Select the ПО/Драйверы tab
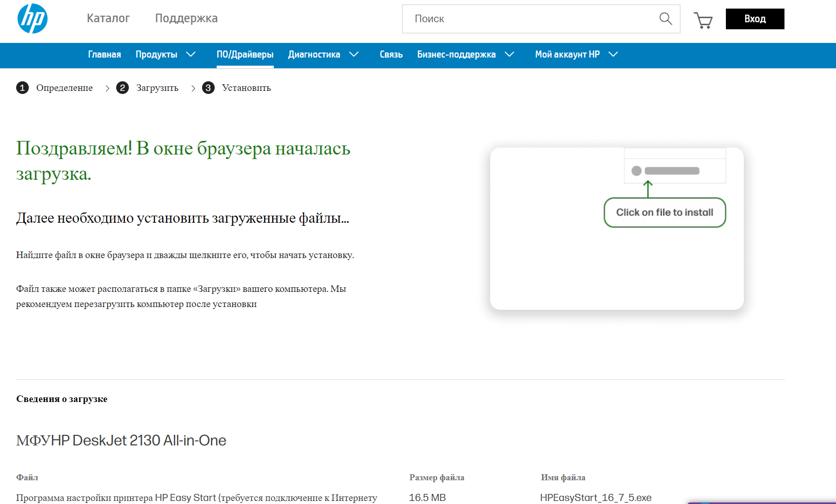This screenshot has width=836, height=504. [245, 55]
